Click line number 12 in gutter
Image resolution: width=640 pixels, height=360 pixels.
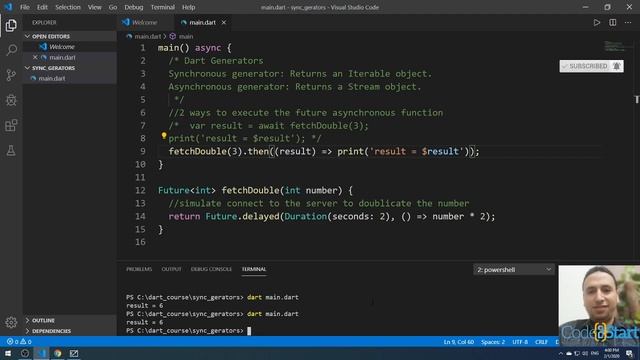click(140, 191)
